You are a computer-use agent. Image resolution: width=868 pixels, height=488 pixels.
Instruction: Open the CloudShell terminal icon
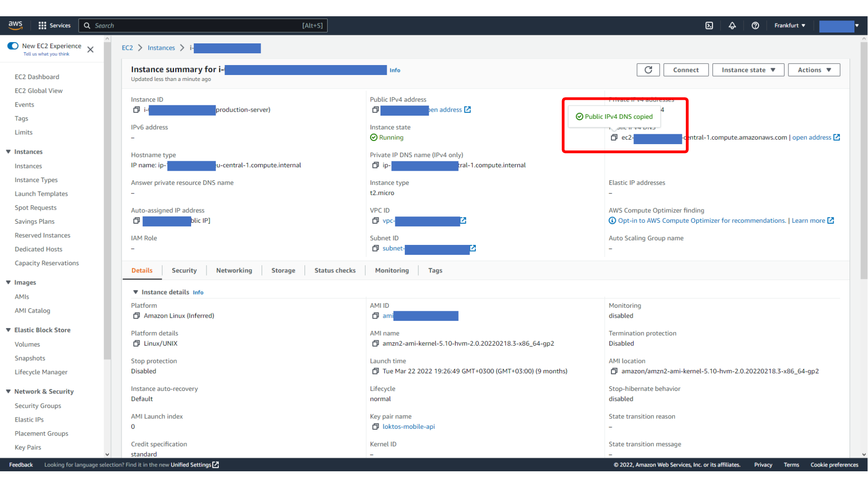tap(709, 25)
